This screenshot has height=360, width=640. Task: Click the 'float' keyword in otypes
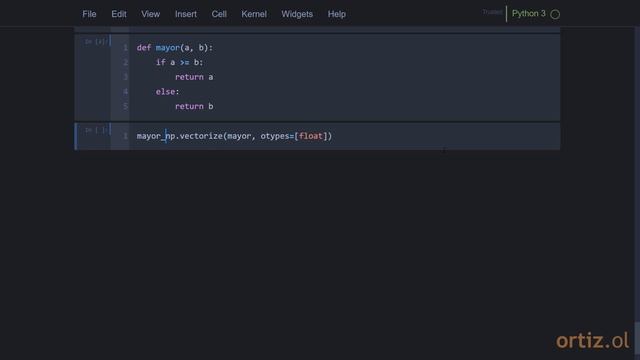tap(311, 136)
